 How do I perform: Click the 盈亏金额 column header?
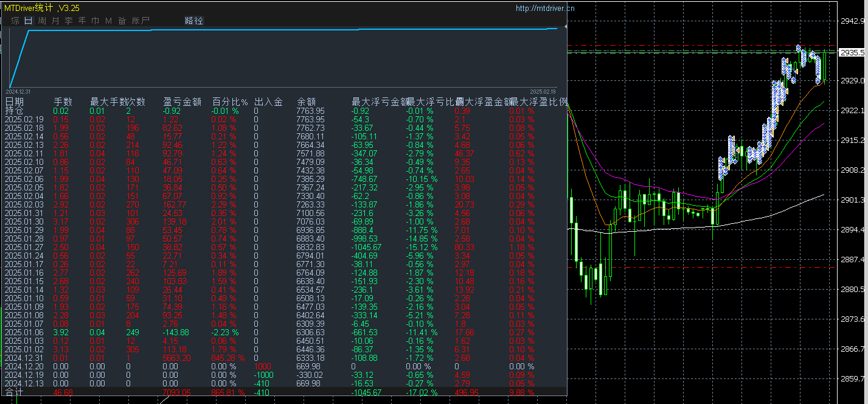coord(182,102)
